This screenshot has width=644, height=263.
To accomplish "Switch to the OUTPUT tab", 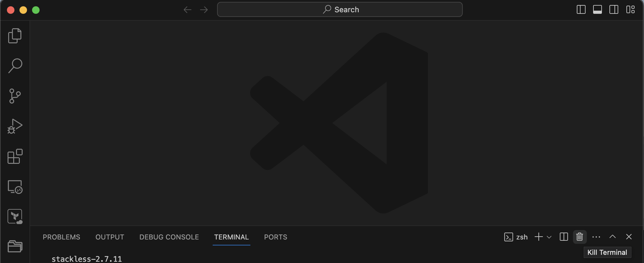I will 110,237.
